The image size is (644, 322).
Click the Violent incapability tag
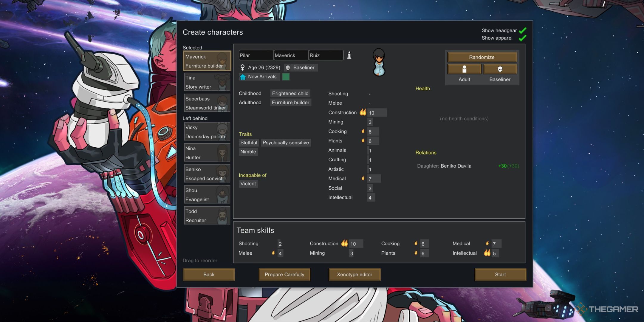[x=248, y=184]
